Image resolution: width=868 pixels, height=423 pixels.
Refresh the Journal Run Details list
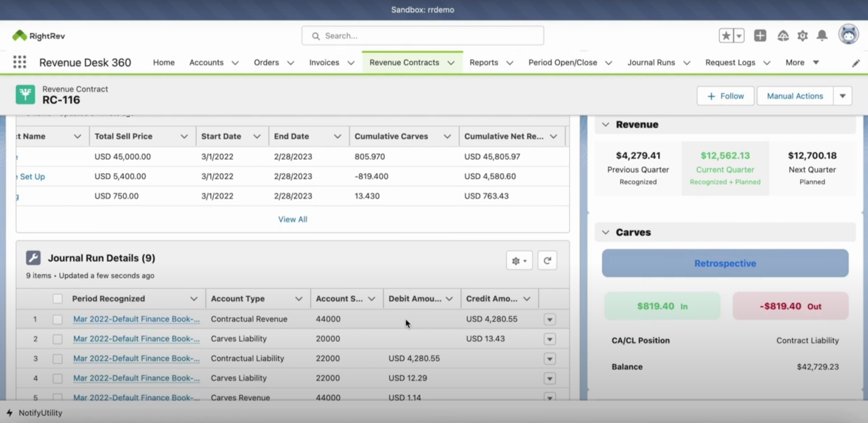pyautogui.click(x=547, y=260)
